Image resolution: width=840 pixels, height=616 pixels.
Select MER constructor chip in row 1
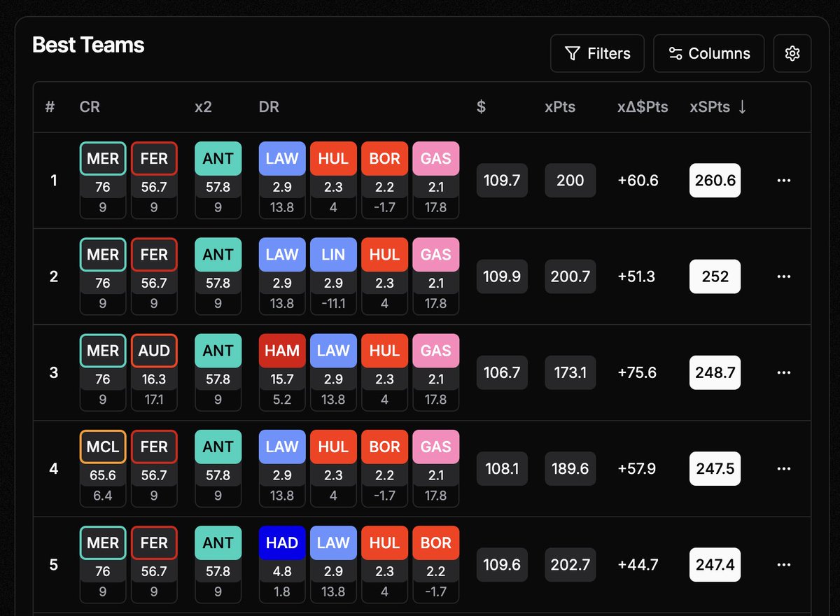pyautogui.click(x=103, y=159)
